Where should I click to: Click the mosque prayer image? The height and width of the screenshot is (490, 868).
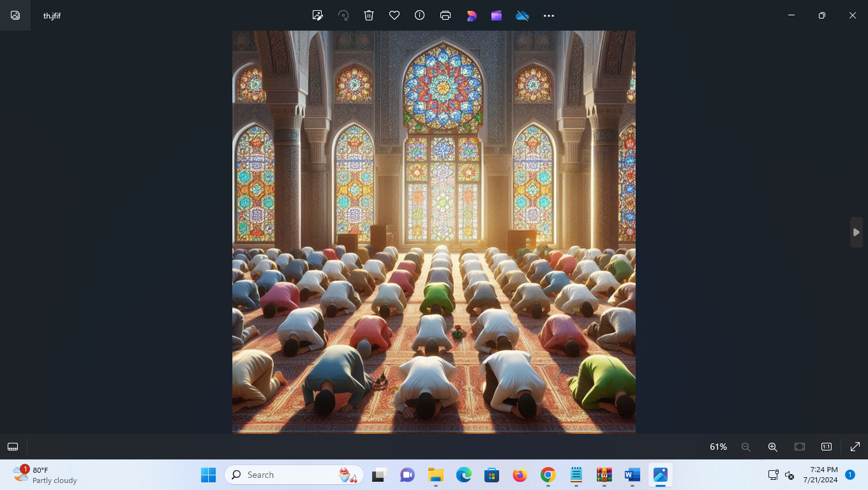pos(434,232)
